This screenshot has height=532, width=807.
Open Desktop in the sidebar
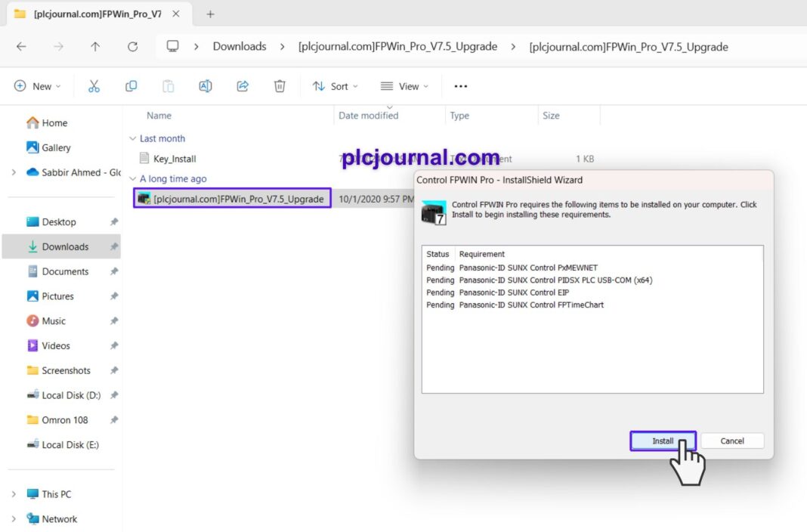[x=59, y=221]
